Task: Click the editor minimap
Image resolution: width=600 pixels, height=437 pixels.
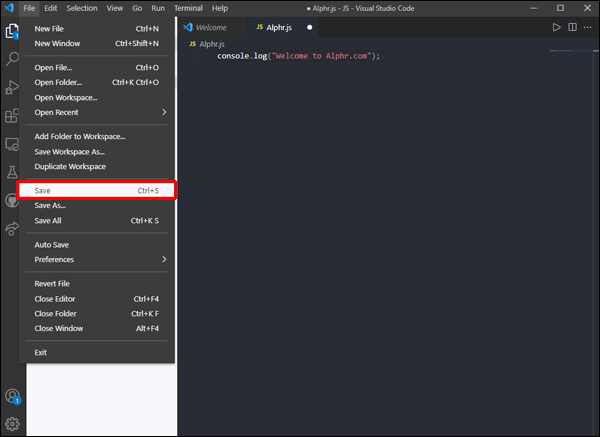Action: point(571,51)
